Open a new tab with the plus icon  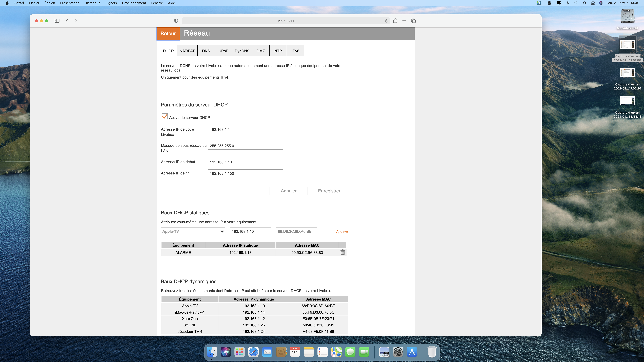tap(404, 21)
